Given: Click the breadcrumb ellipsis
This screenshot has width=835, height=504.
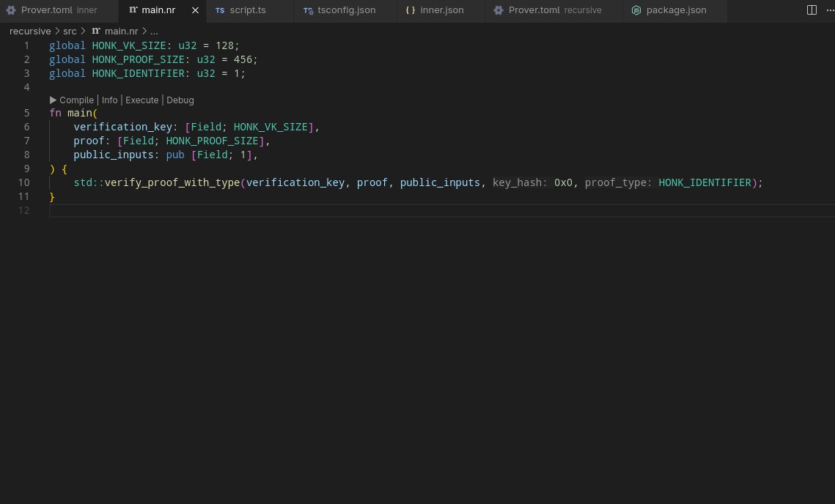Looking at the screenshot, I should (154, 32).
